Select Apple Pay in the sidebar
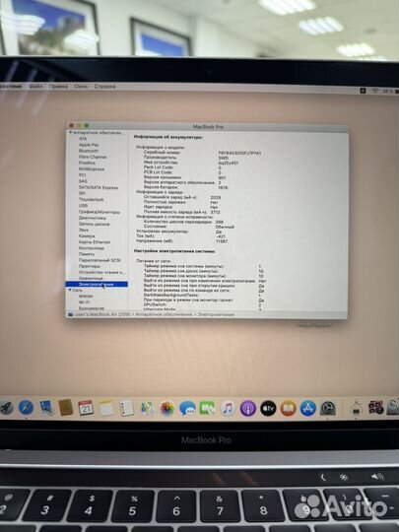 (89, 145)
